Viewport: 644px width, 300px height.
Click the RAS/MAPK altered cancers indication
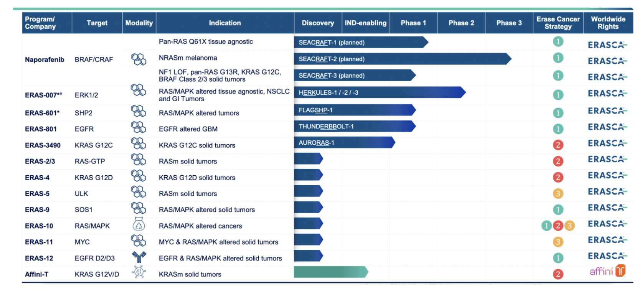200,226
